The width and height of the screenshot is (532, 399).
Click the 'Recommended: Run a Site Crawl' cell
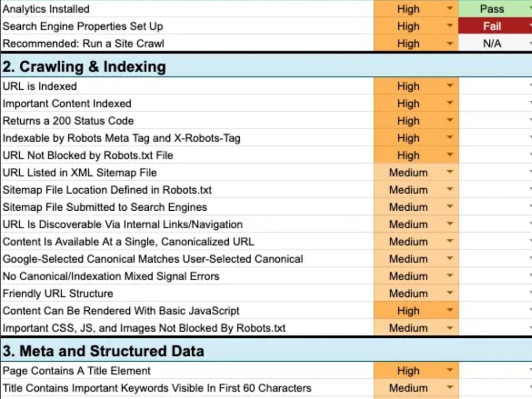(187, 43)
